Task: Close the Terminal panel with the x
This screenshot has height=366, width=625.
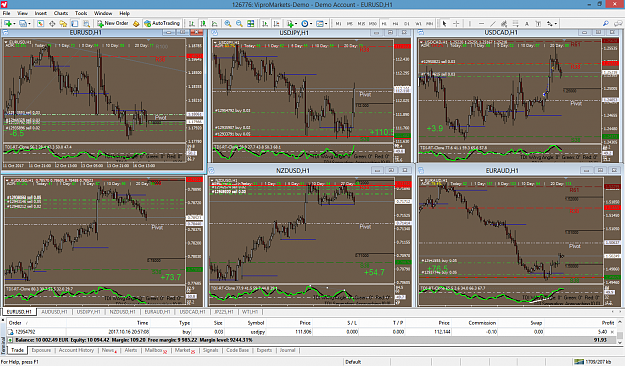Action: 4,320
